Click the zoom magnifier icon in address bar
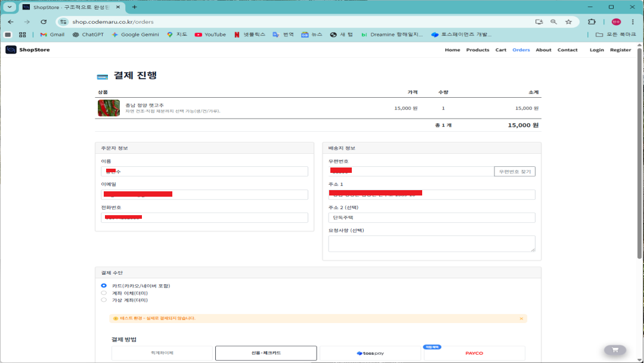This screenshot has width=644, height=363. (x=553, y=21)
